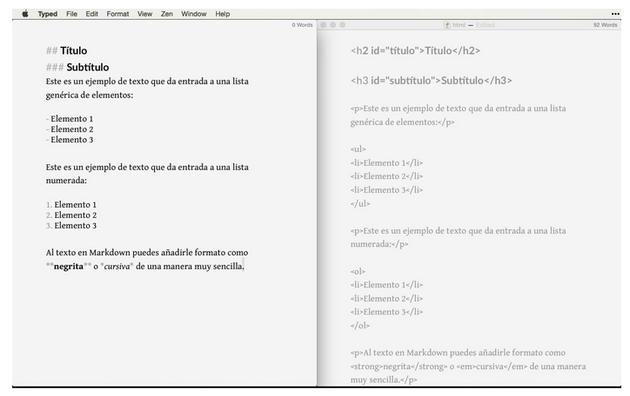
Task: Open the Typed application menu
Action: click(x=47, y=14)
